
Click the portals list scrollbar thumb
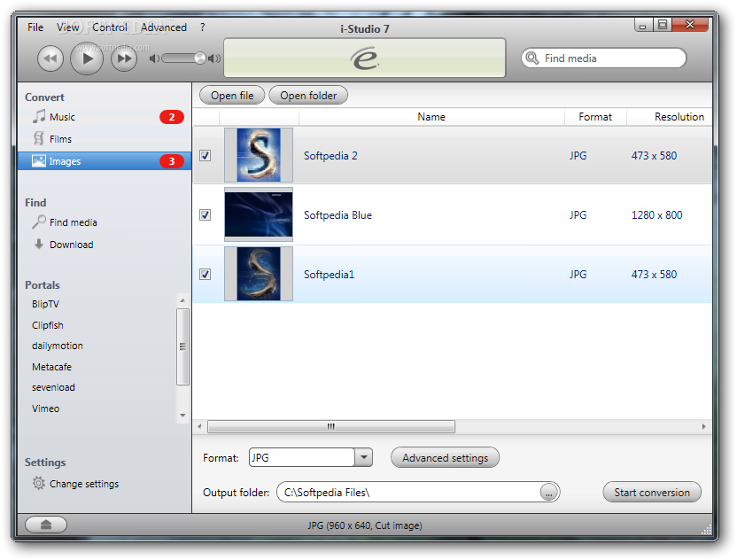pos(182,346)
